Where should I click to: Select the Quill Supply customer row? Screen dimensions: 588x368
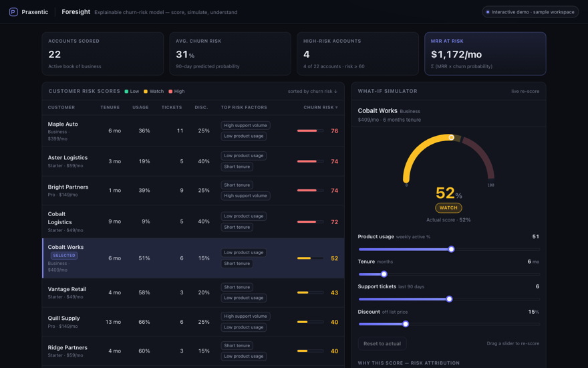[193, 322]
